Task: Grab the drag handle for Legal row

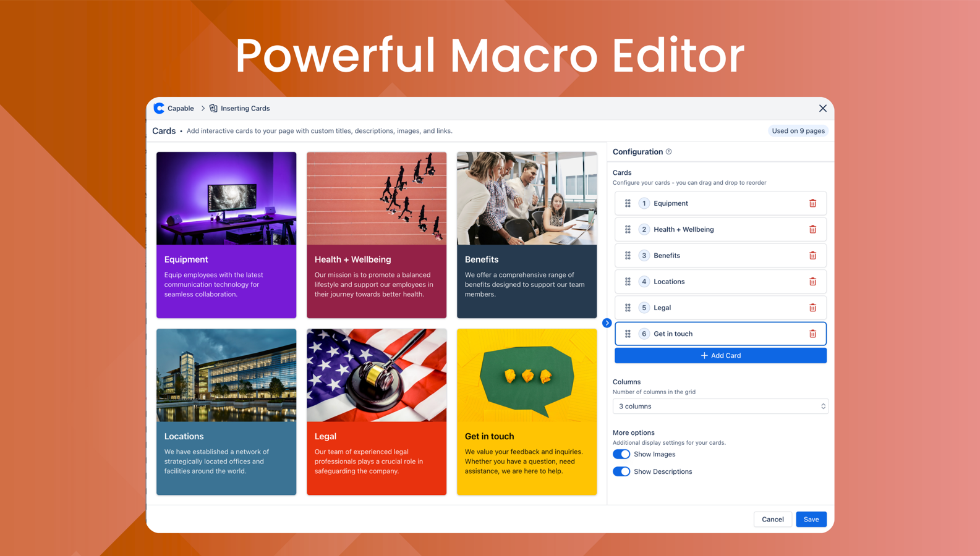Action: pyautogui.click(x=628, y=308)
